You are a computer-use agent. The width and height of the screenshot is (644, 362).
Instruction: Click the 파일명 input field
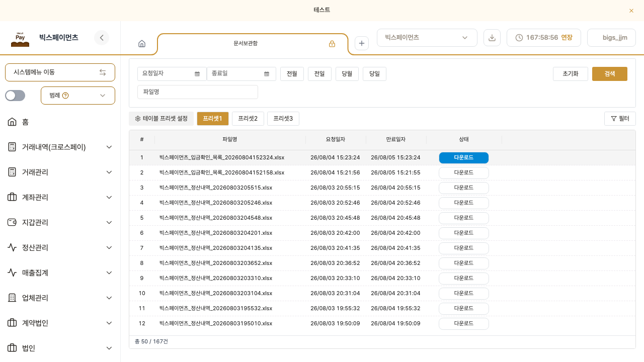tap(198, 92)
